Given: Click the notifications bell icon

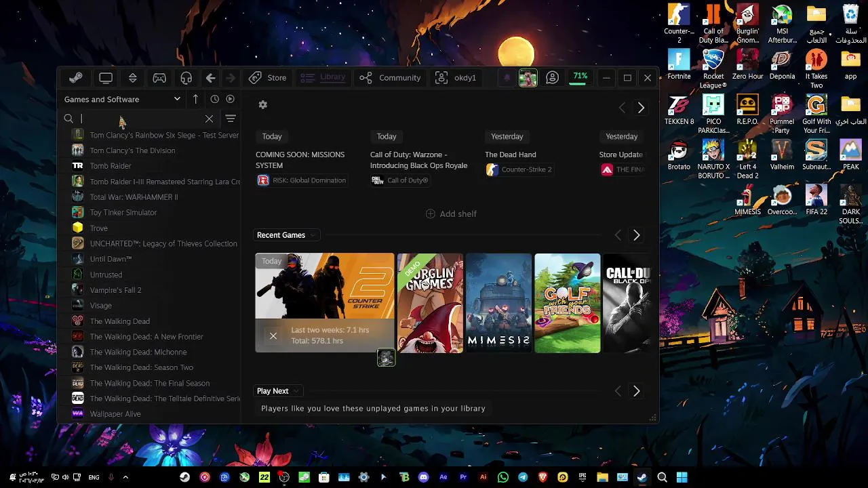Looking at the screenshot, I should [x=507, y=78].
